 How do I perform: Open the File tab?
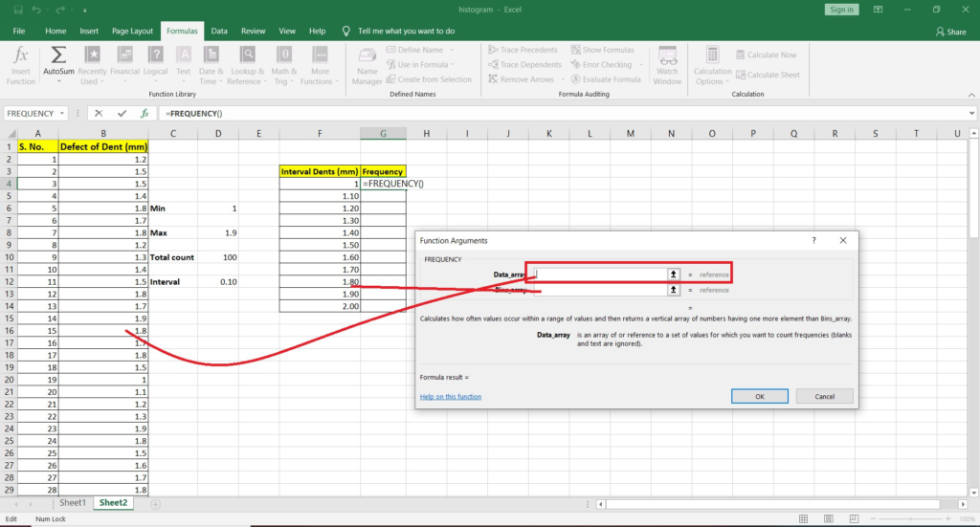tap(19, 31)
